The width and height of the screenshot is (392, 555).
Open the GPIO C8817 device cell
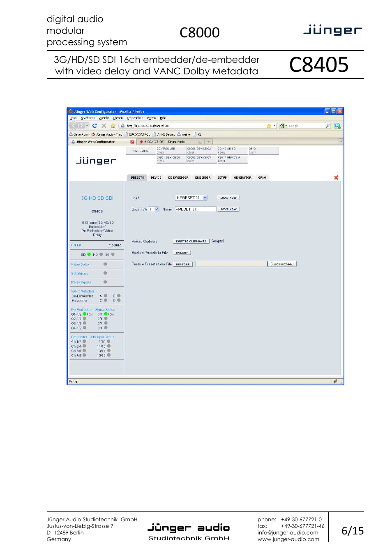[263, 150]
